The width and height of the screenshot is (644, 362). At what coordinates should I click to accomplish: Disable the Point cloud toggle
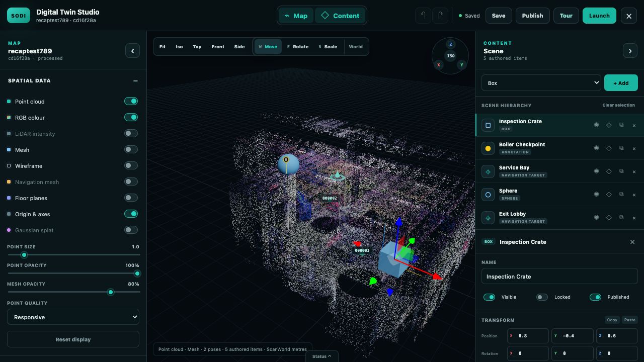click(x=131, y=101)
